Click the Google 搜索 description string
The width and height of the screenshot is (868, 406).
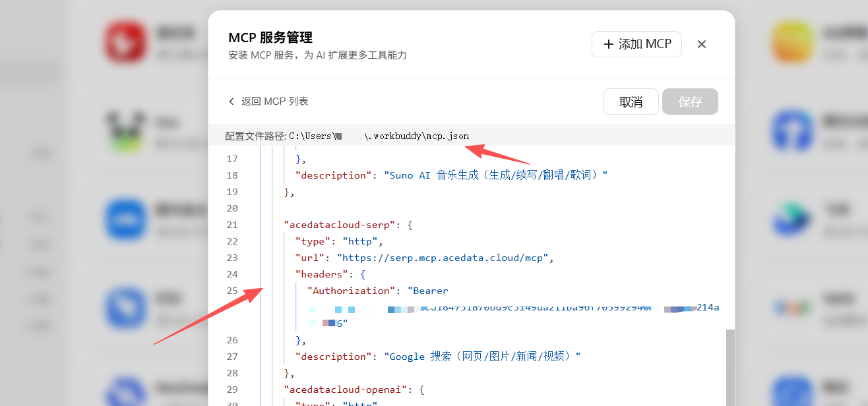[x=482, y=357]
